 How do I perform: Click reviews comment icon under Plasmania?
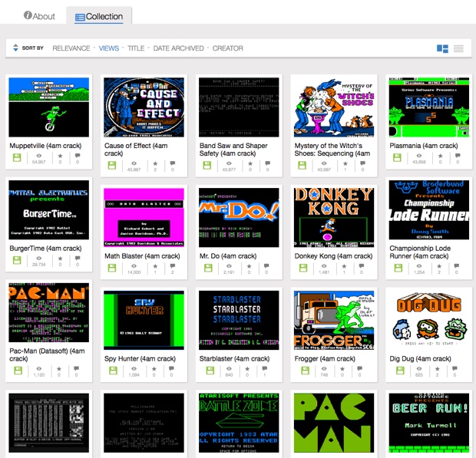[458, 156]
